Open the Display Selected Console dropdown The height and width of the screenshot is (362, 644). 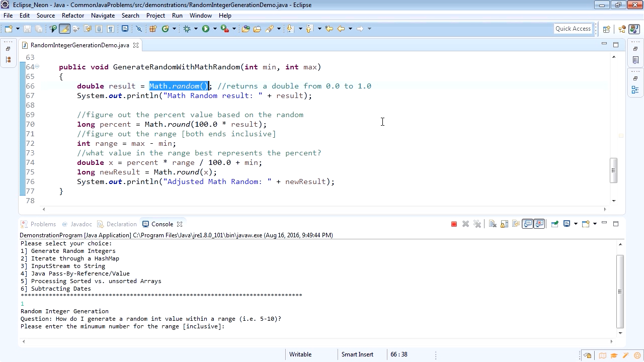click(576, 224)
